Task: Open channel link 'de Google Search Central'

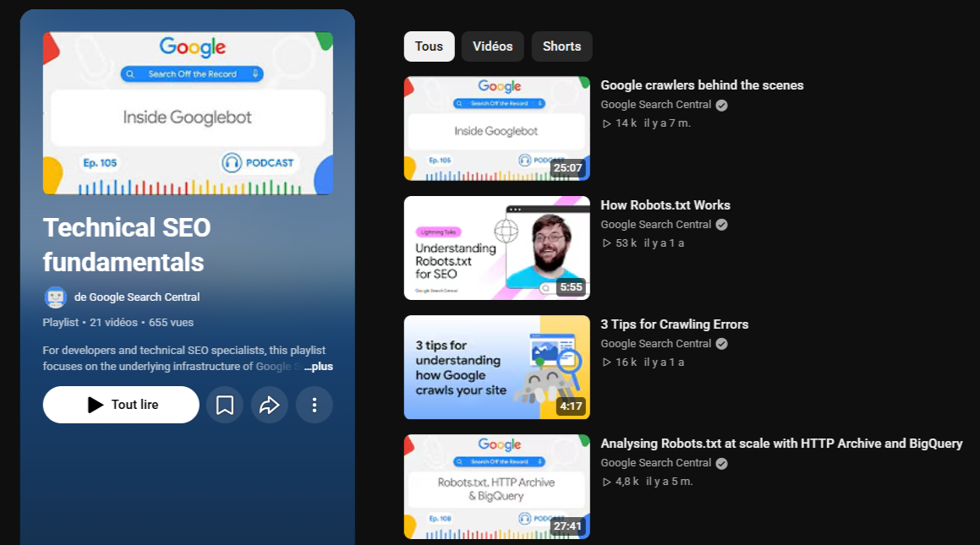Action: tap(137, 297)
